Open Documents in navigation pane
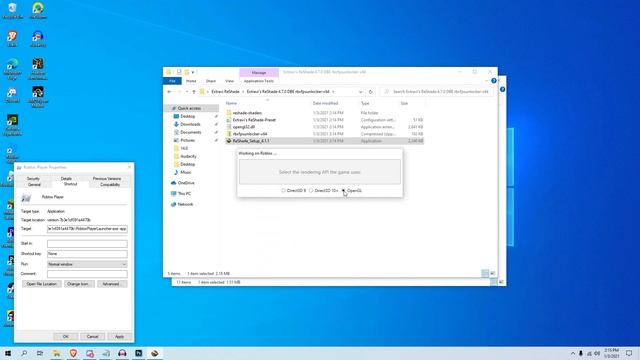This screenshot has width=640, height=360. pyautogui.click(x=191, y=132)
